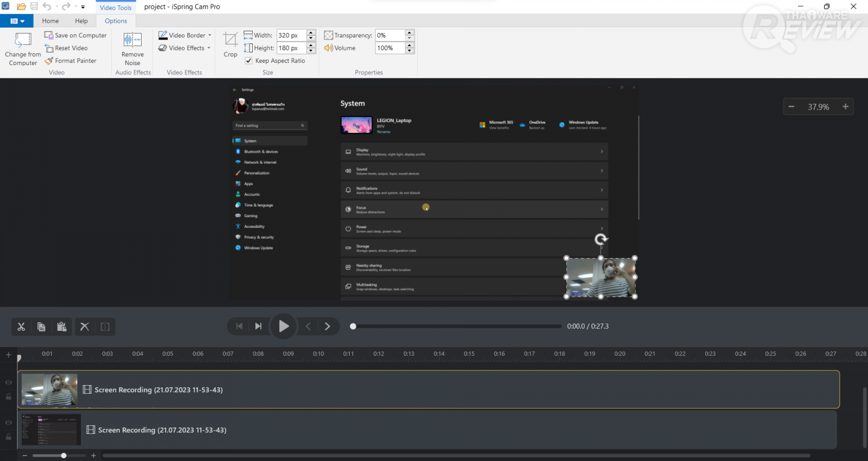Click Save on Computer

pyautogui.click(x=75, y=35)
